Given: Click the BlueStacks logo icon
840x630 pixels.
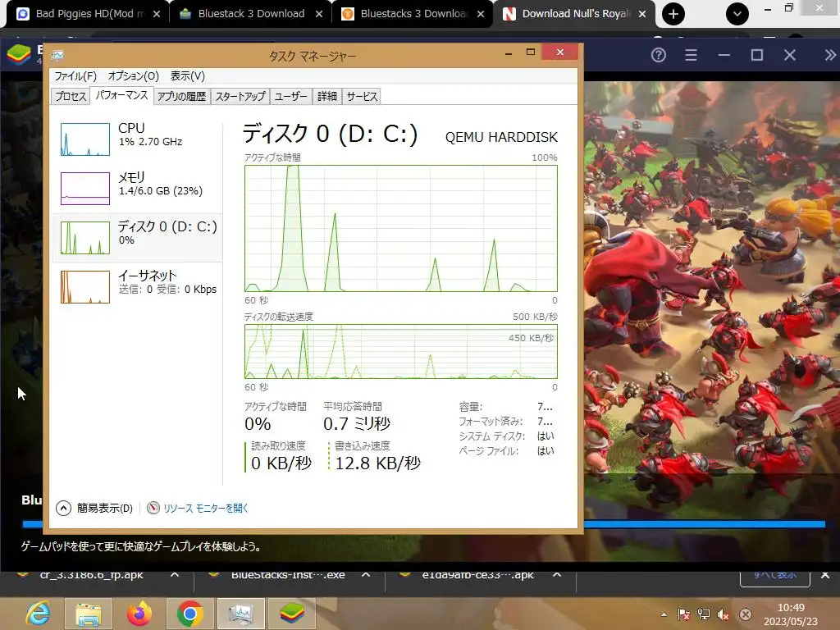Looking at the screenshot, I should pyautogui.click(x=19, y=55).
